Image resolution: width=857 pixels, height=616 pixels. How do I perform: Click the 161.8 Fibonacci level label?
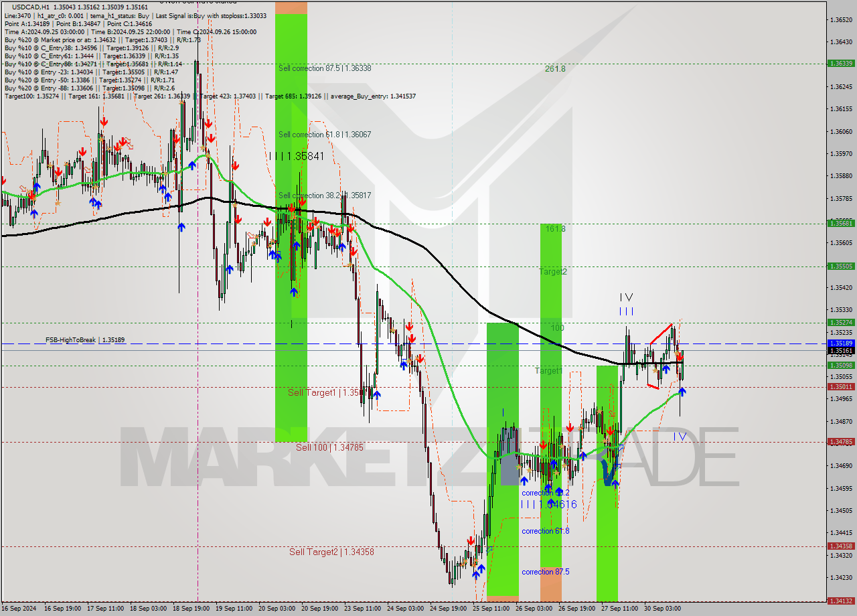tap(555, 229)
